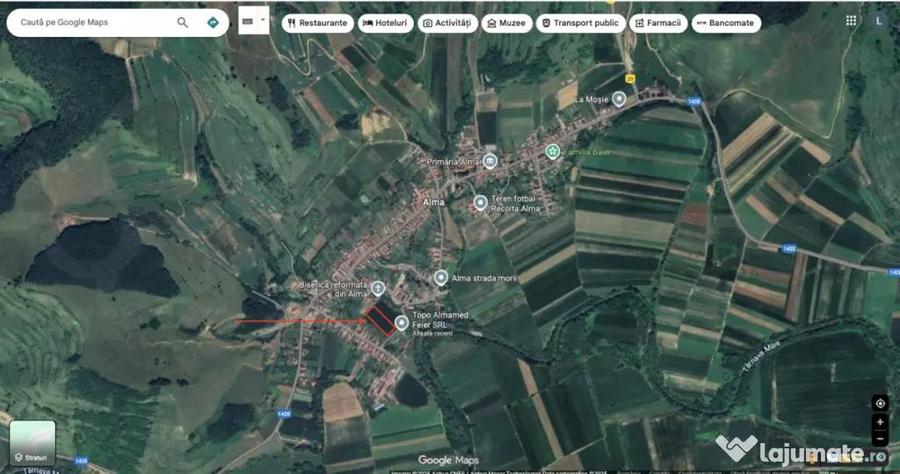900x474 pixels.
Task: Select the Topo Almamed Feier SRL marker
Action: [402, 323]
